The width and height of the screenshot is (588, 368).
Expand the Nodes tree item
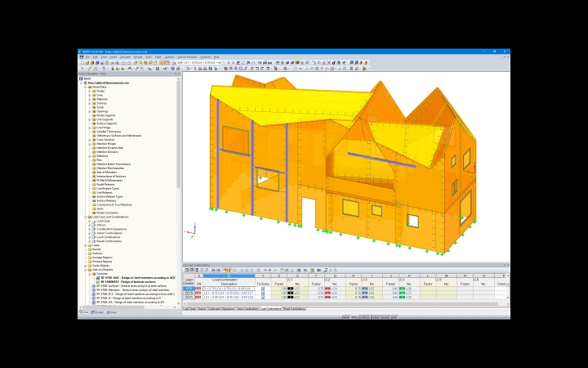point(90,92)
